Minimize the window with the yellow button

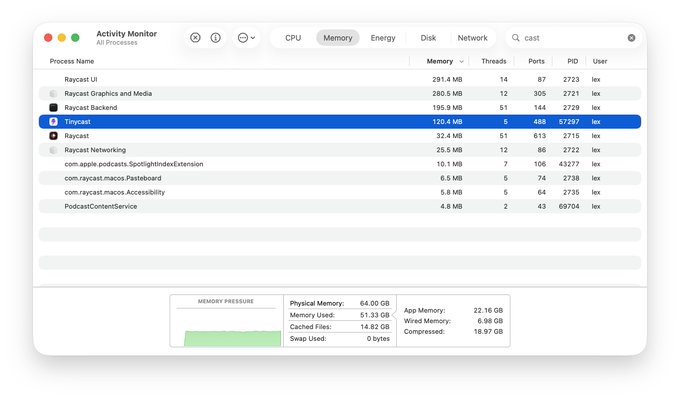(62, 38)
